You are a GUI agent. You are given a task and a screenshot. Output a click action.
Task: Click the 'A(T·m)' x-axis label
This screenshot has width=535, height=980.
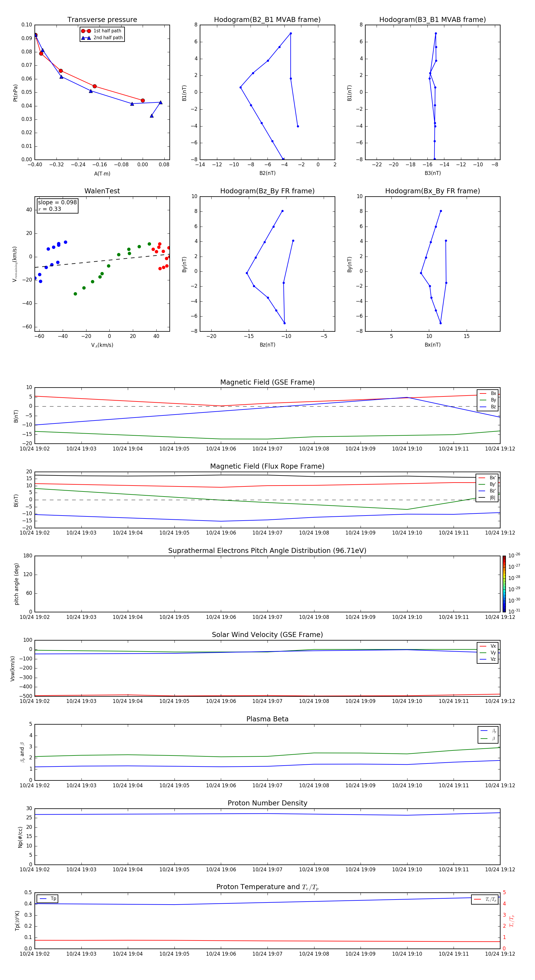click(102, 173)
